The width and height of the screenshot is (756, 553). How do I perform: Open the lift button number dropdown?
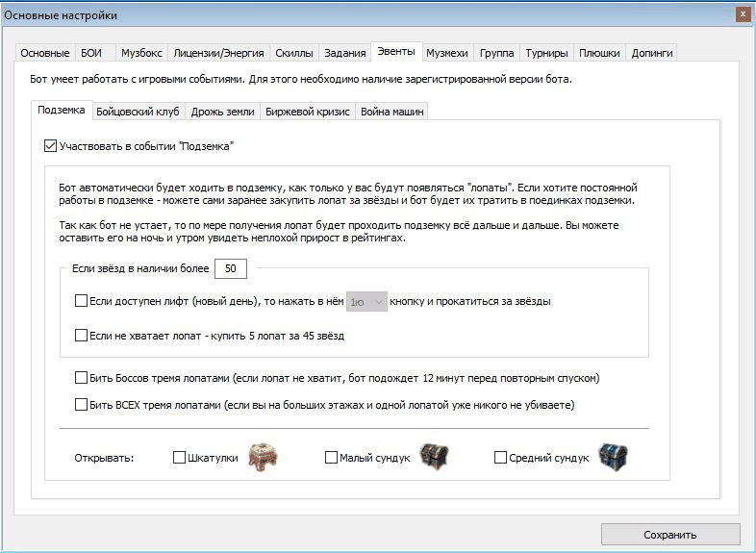click(366, 302)
